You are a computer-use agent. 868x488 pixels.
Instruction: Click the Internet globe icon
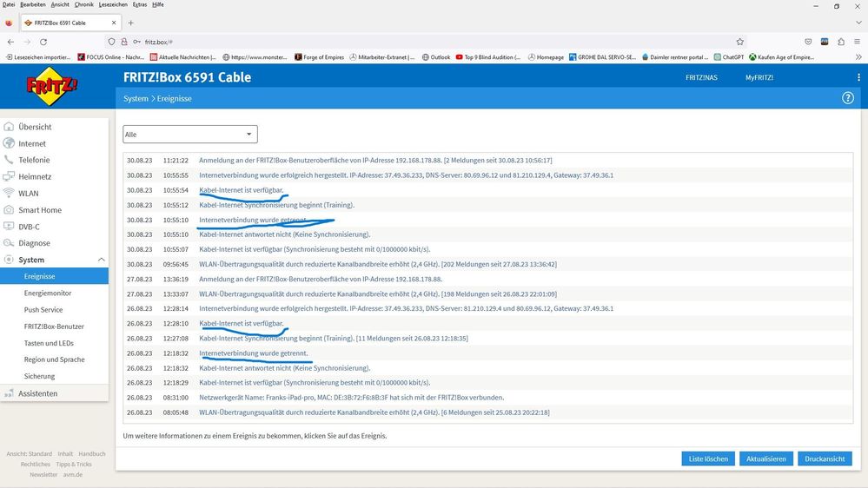(x=9, y=143)
